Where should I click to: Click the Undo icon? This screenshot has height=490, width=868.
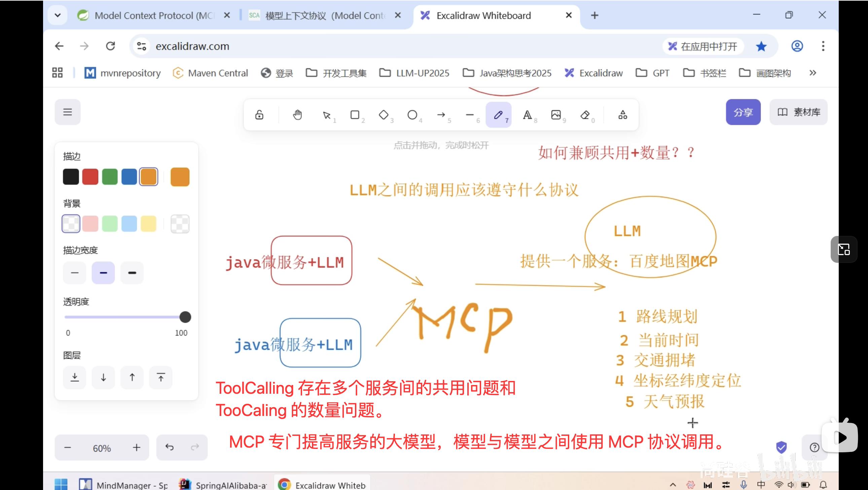170,448
